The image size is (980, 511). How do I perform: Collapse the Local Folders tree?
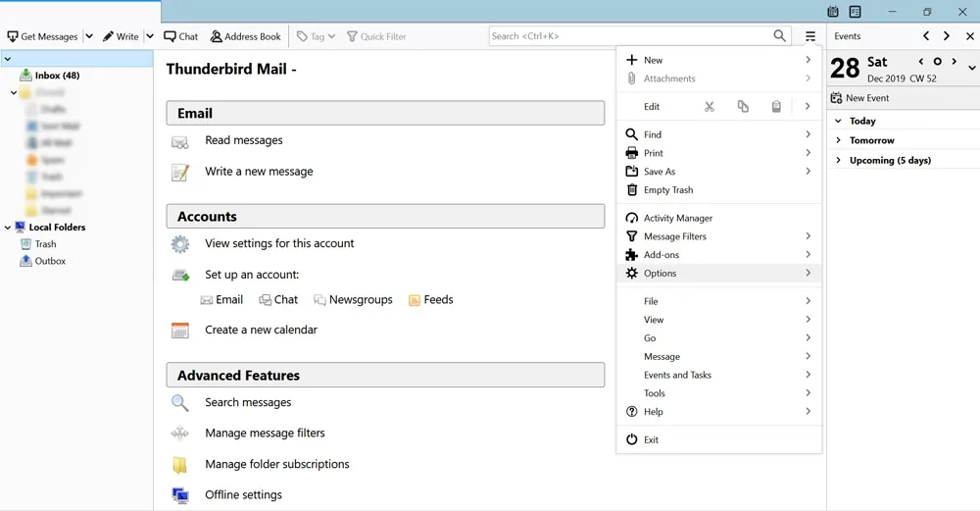8,227
